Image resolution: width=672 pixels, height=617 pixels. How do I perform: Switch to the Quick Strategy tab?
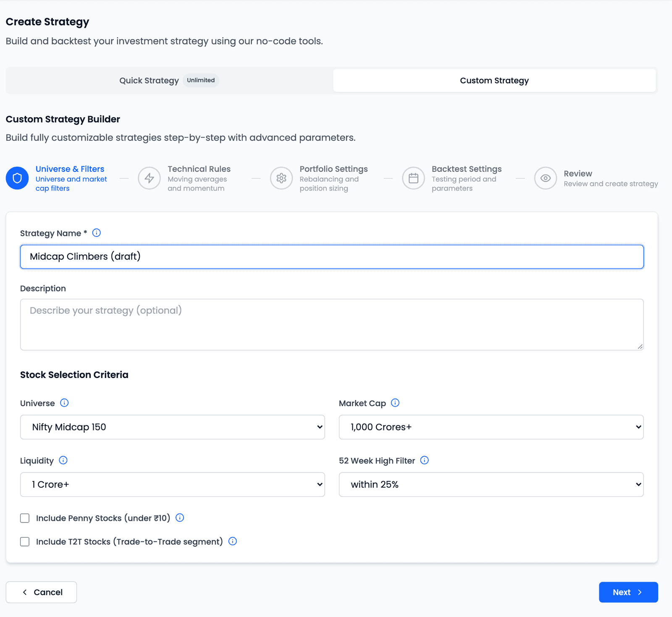(x=169, y=81)
